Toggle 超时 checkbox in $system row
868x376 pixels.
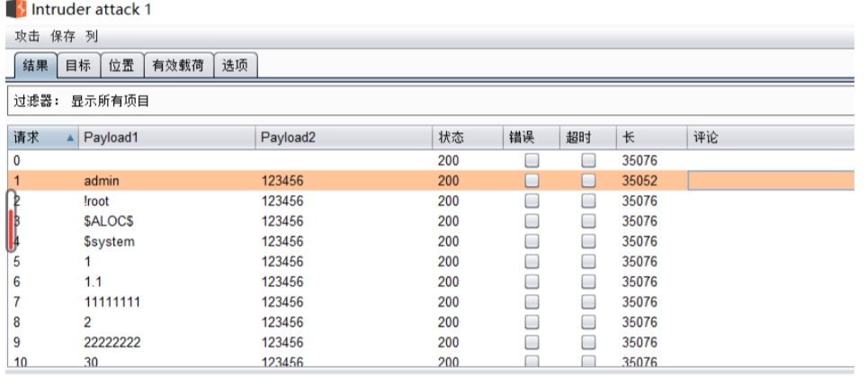pyautogui.click(x=588, y=241)
